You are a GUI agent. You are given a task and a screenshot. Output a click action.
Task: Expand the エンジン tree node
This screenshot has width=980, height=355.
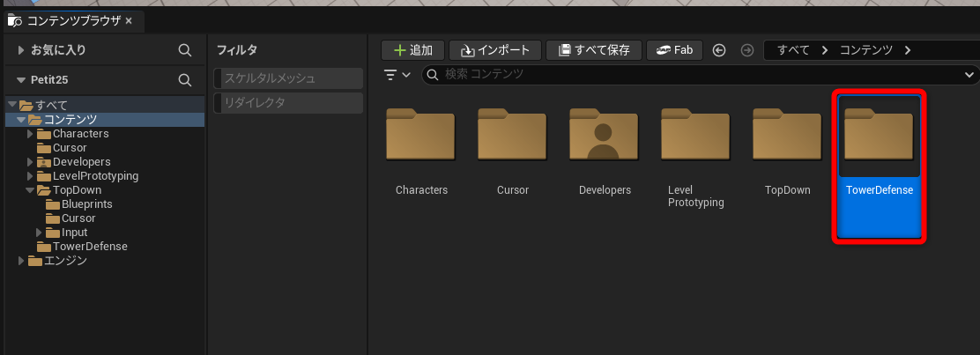point(21,261)
